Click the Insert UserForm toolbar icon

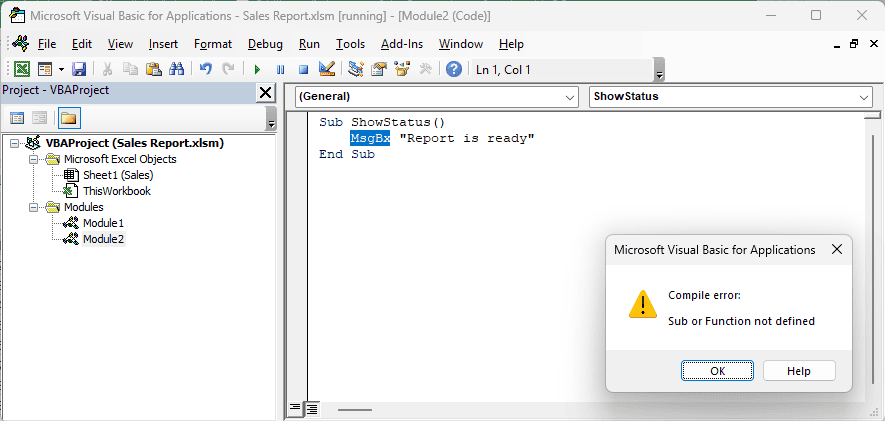point(45,69)
